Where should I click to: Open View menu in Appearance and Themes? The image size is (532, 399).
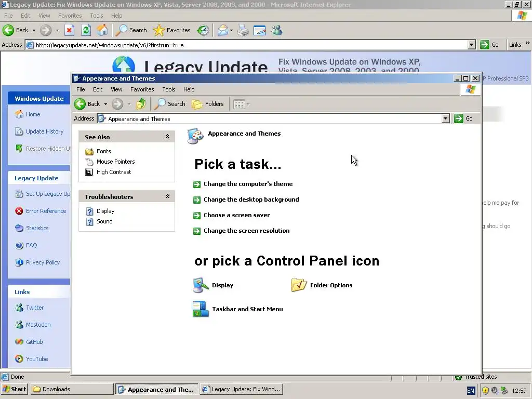tap(116, 89)
